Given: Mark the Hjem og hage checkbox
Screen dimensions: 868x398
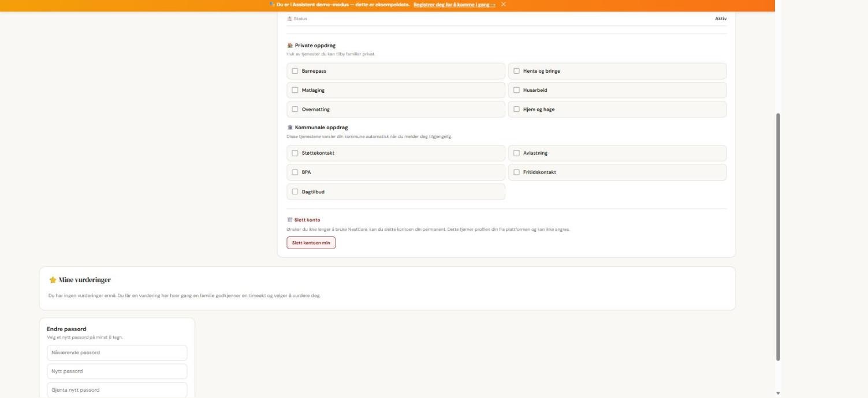Looking at the screenshot, I should click(517, 109).
